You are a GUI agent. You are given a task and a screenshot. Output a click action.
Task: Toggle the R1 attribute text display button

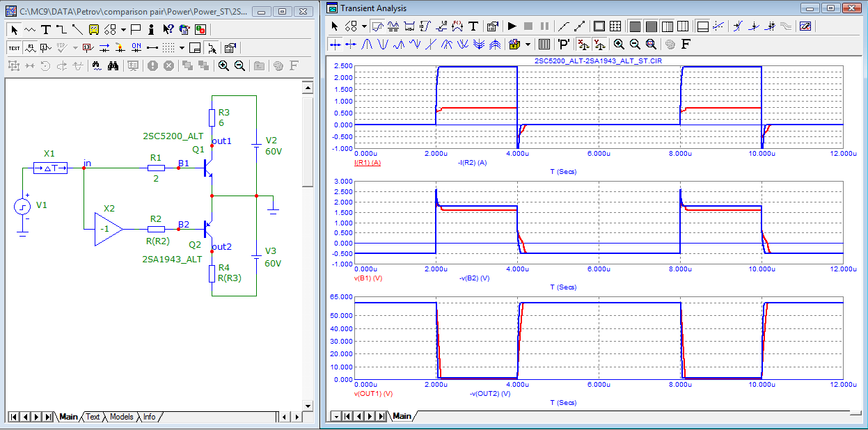pyautogui.click(x=31, y=47)
